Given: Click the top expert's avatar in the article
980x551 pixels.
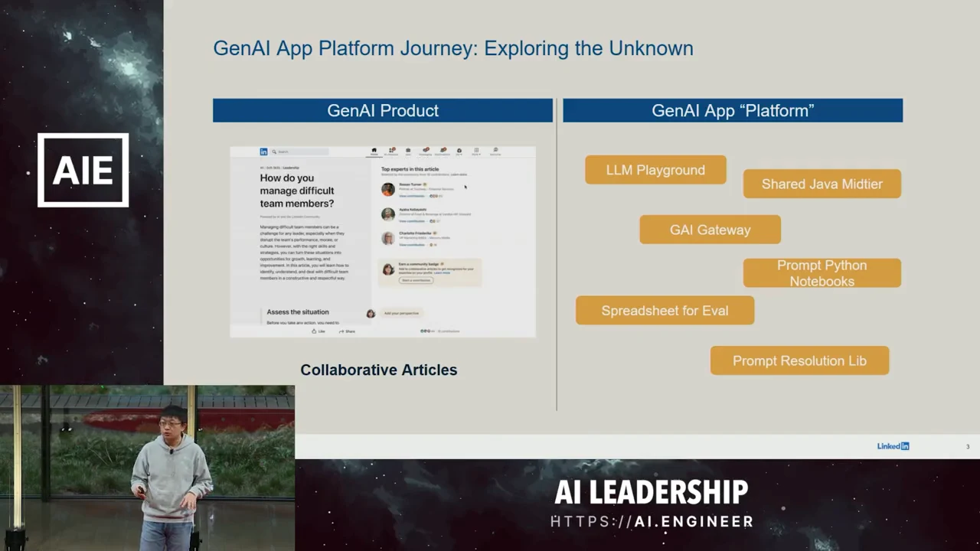Looking at the screenshot, I should (x=388, y=189).
